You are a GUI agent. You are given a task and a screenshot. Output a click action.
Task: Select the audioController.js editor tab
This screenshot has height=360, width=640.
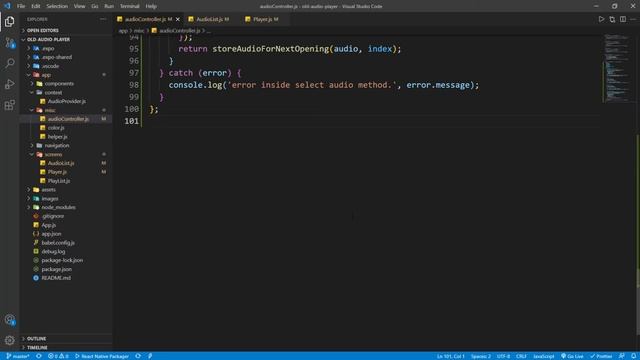click(x=148, y=19)
